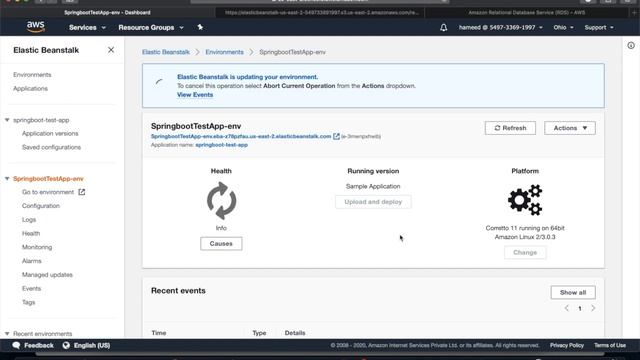Image resolution: width=640 pixels, height=360 pixels.
Task: Click the external link icon beside Go to environment
Action: [82, 192]
